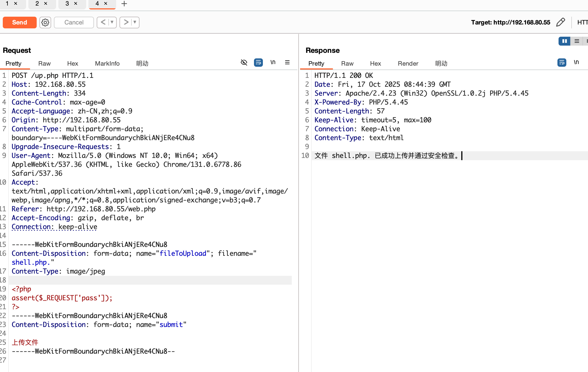Toggle line wrap icon in Response pane
This screenshot has height=372, width=588.
pyautogui.click(x=562, y=62)
